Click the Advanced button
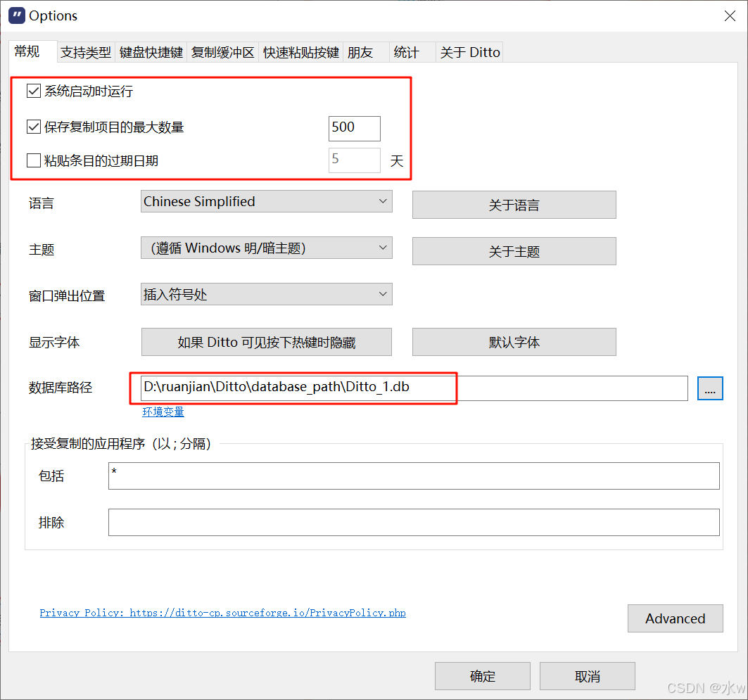Screen dimensions: 748x700 click(676, 618)
